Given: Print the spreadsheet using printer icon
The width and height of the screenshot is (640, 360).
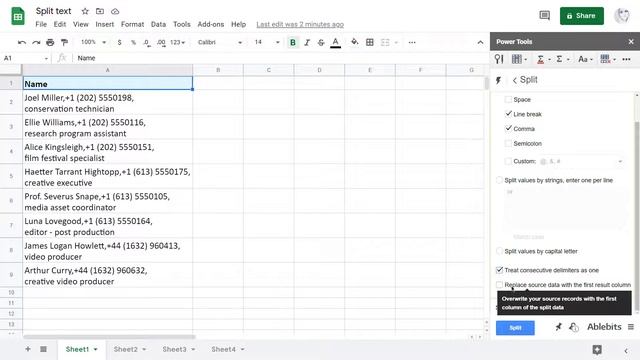Looking at the screenshot, I should (x=50, y=42).
